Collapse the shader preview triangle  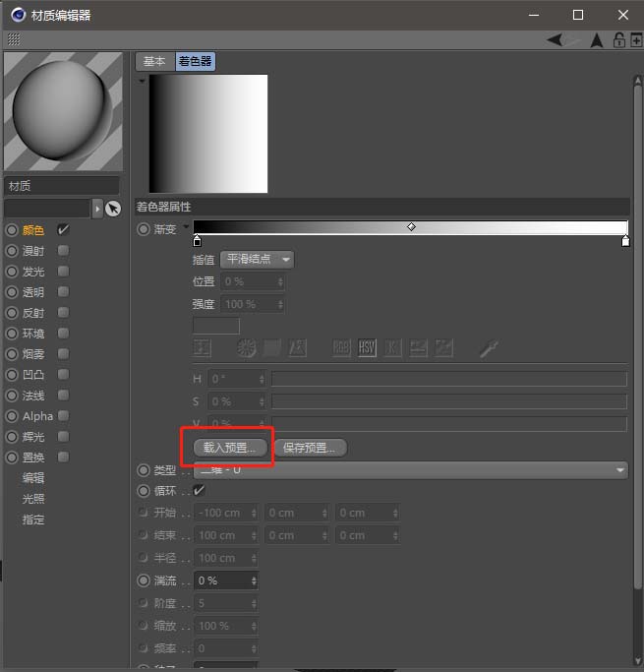[x=142, y=81]
